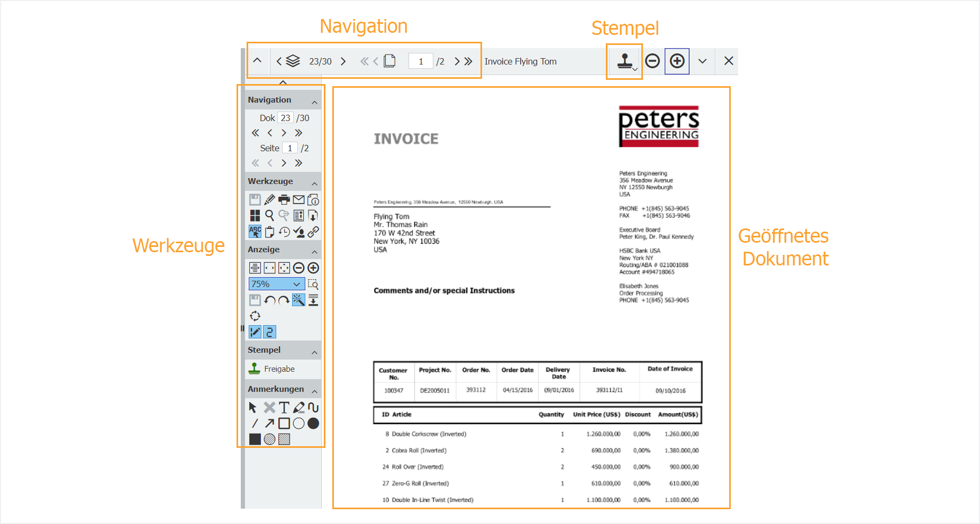Open the version history clock icon
This screenshot has width=980, height=524.
click(284, 231)
